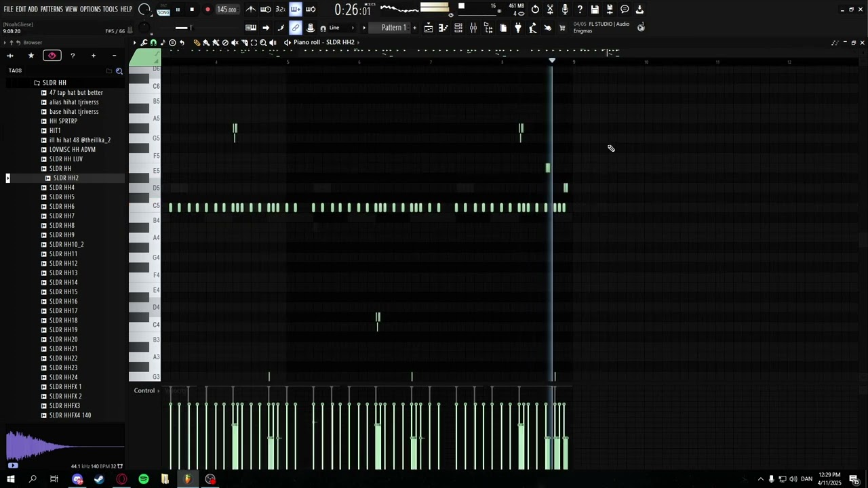
Task: Stop playback with the stop button
Action: [192, 9]
